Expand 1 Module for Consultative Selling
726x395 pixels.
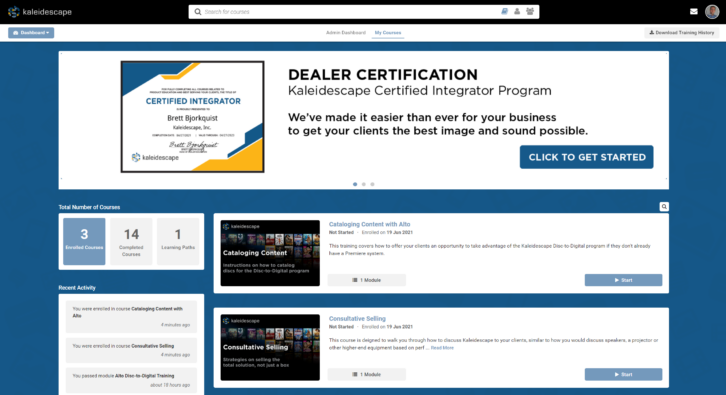point(367,375)
